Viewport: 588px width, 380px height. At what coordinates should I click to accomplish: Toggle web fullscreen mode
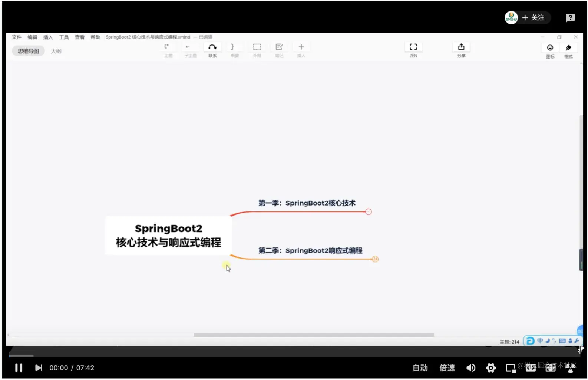[551, 368]
